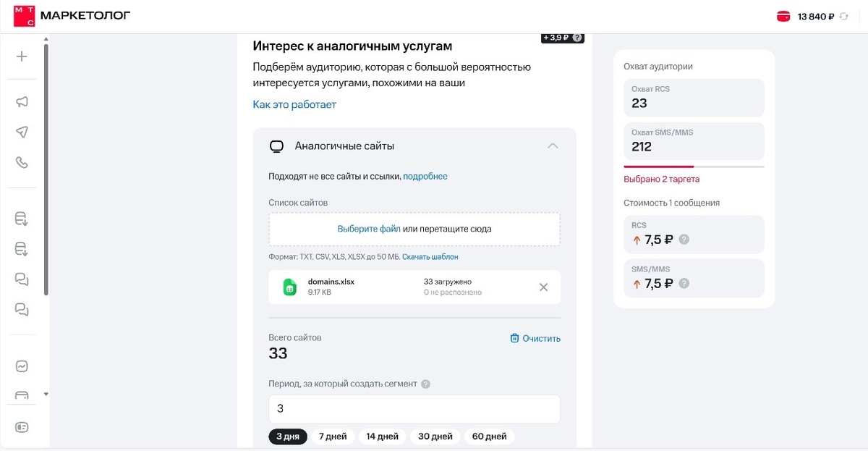Select the 60 дней period option
The height and width of the screenshot is (451, 868).
[x=488, y=437]
